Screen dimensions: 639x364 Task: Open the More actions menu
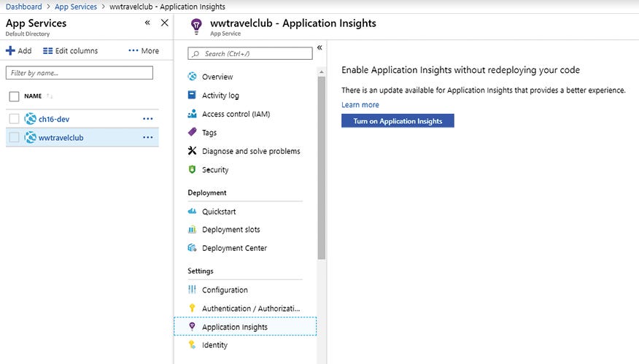(144, 51)
